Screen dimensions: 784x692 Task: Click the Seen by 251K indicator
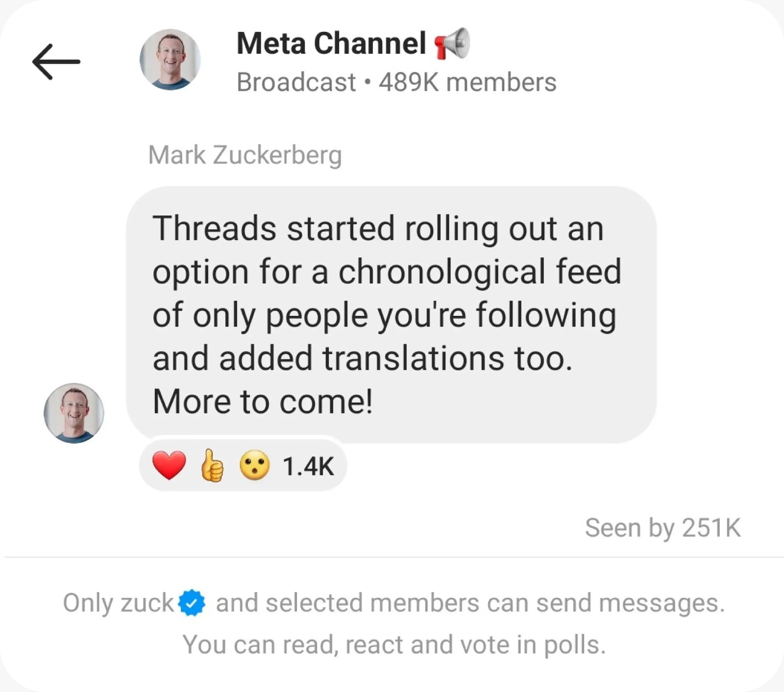pyautogui.click(x=662, y=528)
